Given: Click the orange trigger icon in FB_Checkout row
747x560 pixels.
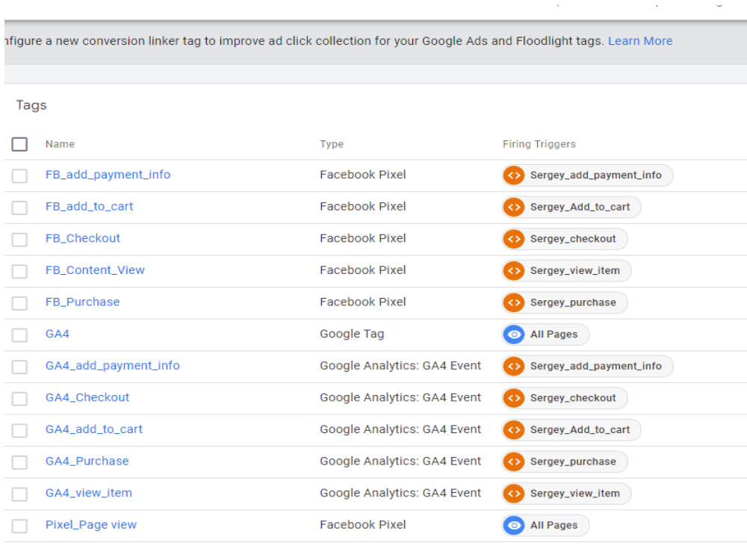Looking at the screenshot, I should tap(514, 239).
